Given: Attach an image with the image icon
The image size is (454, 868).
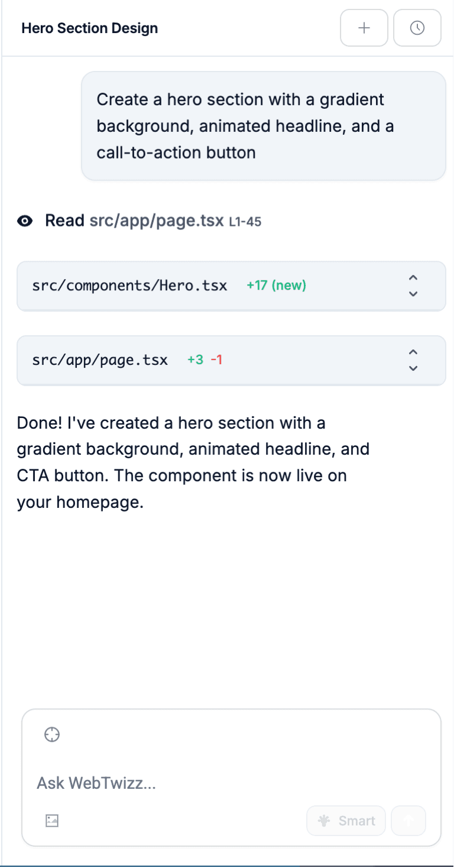Looking at the screenshot, I should point(51,821).
